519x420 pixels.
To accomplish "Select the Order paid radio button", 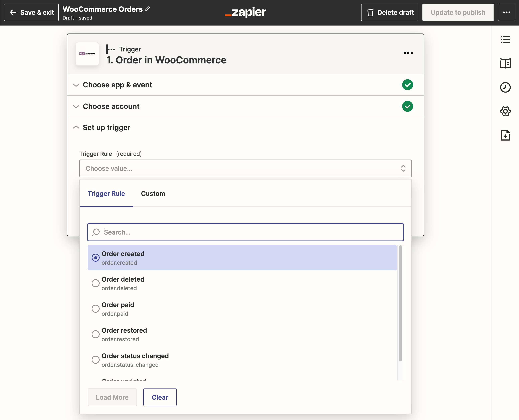I will coord(96,309).
